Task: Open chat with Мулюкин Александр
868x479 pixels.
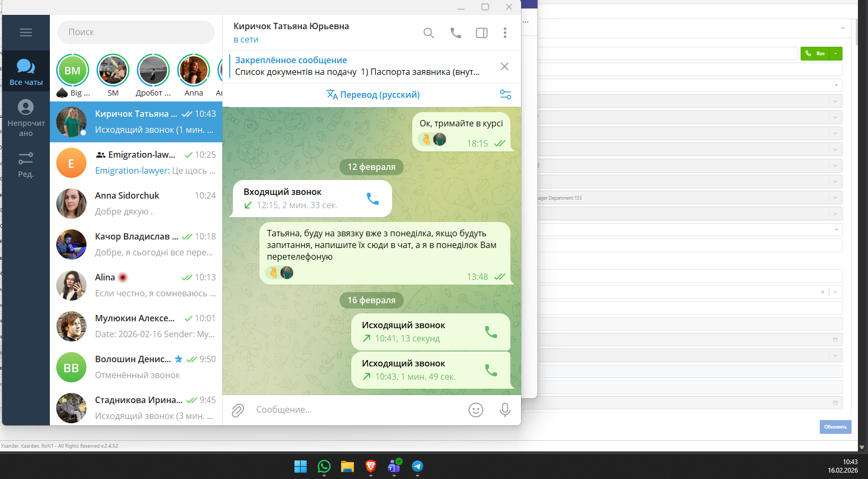Action: (136, 326)
